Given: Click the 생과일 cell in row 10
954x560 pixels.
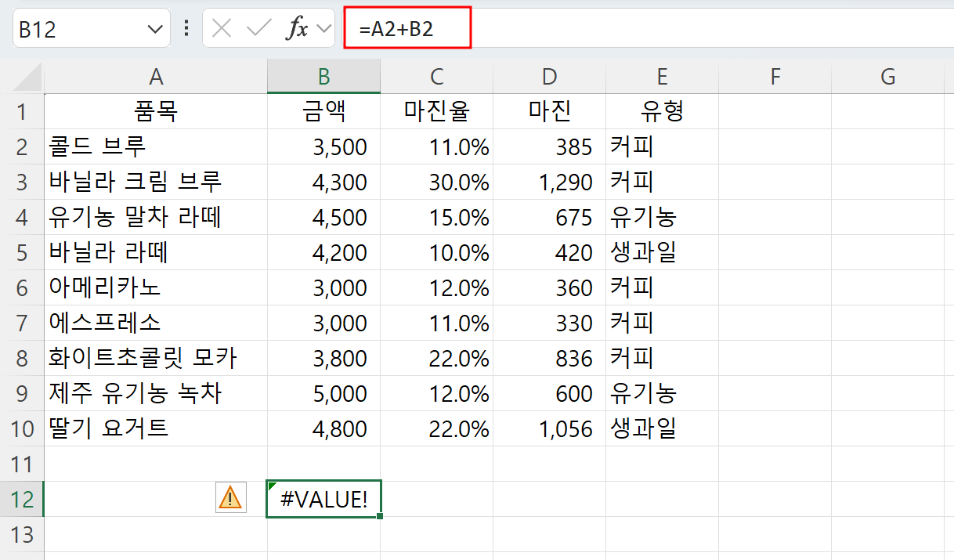Looking at the screenshot, I should pos(662,428).
